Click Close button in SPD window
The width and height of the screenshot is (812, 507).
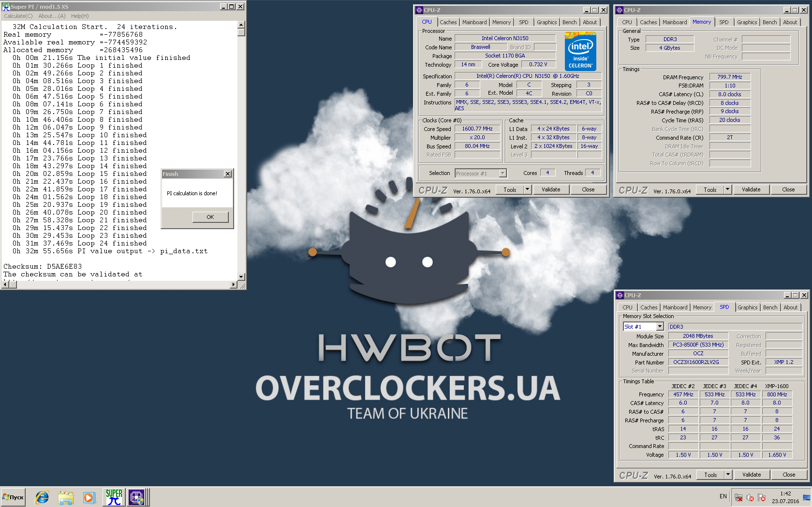(x=789, y=475)
